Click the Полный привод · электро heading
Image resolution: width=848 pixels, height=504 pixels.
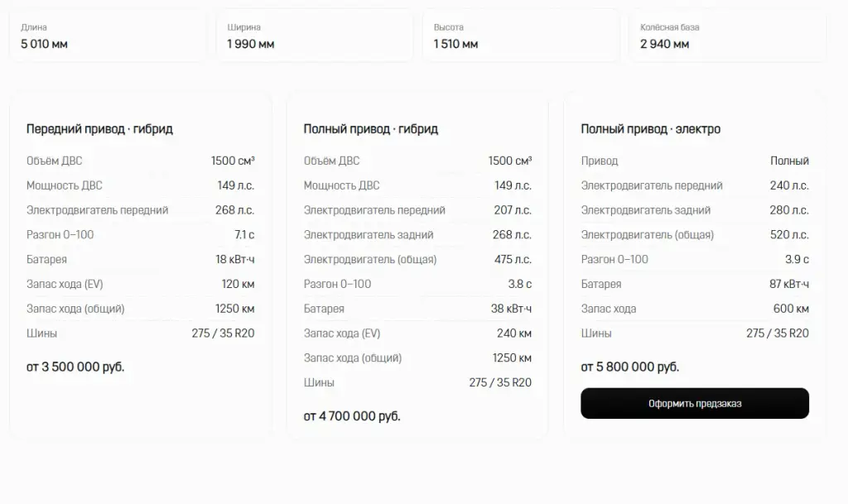651,129
